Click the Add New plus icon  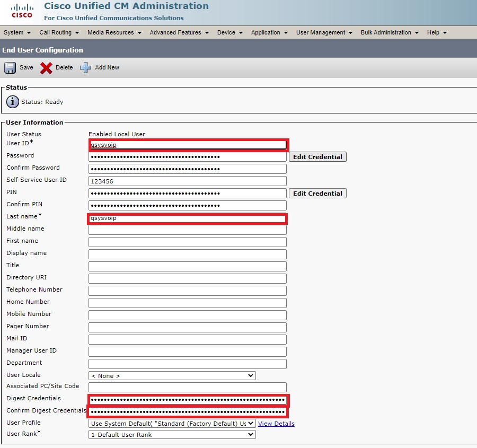[86, 68]
